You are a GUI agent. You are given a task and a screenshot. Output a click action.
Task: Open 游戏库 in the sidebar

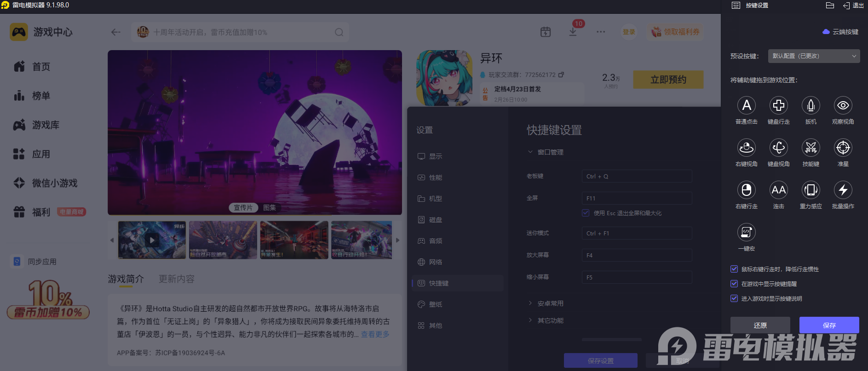coord(36,125)
